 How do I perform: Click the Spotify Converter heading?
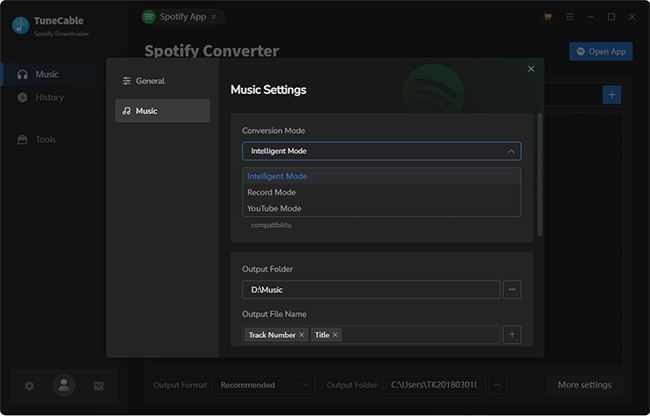pyautogui.click(x=212, y=51)
